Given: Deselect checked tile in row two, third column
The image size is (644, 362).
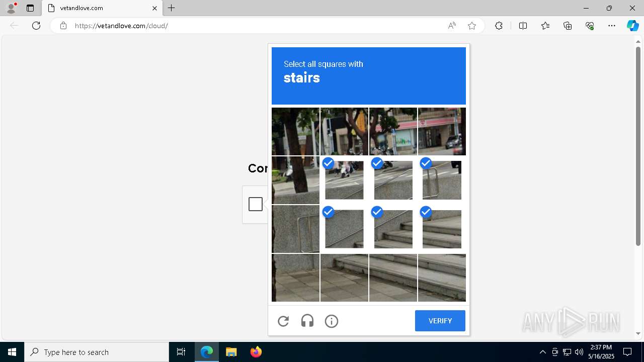Looking at the screenshot, I should tap(393, 180).
